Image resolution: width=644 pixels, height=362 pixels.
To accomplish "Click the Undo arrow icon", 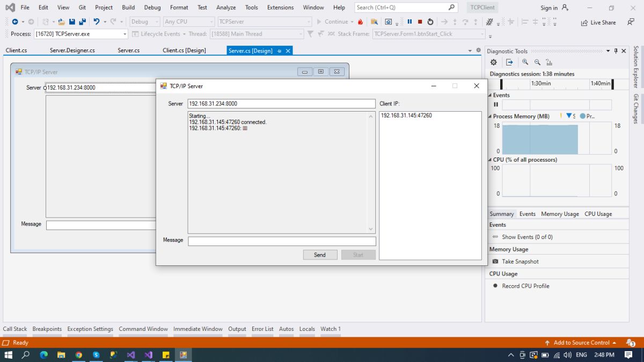I will coord(96,22).
